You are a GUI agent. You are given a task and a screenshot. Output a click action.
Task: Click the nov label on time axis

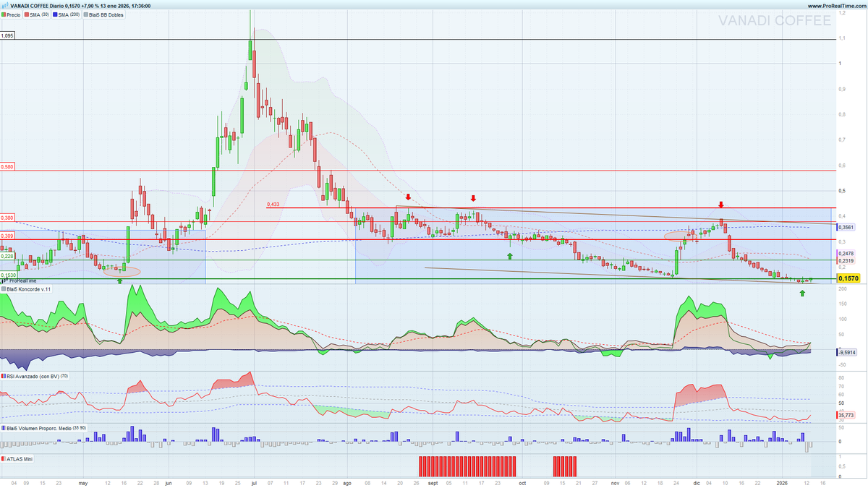pyautogui.click(x=615, y=481)
